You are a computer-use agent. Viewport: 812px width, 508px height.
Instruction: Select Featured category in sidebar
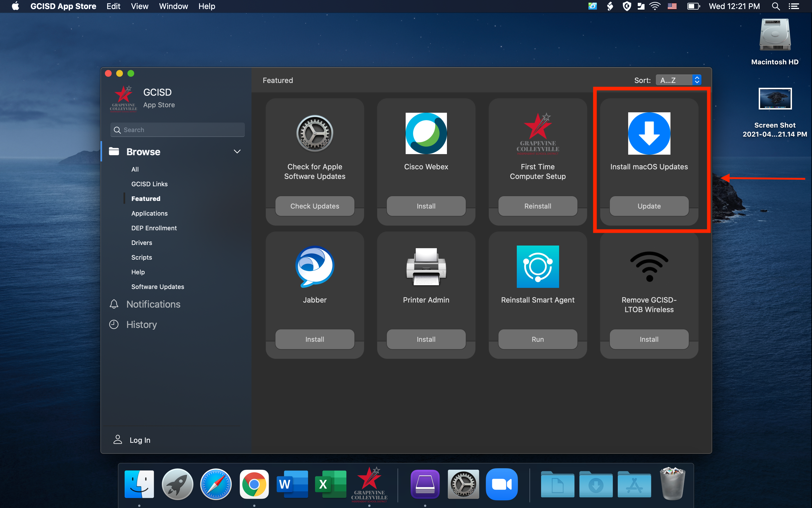click(x=145, y=199)
